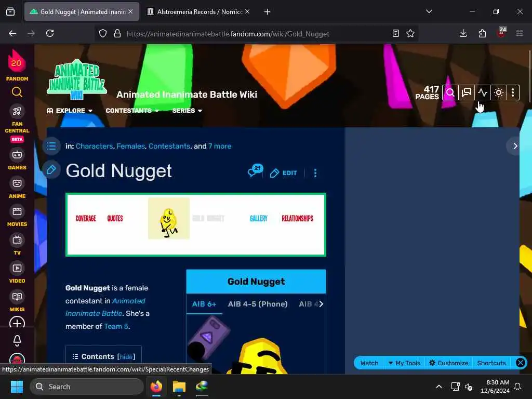The width and height of the screenshot is (532, 399).
Task: Open the Animated Inanimate Battle link
Action: click(x=105, y=307)
